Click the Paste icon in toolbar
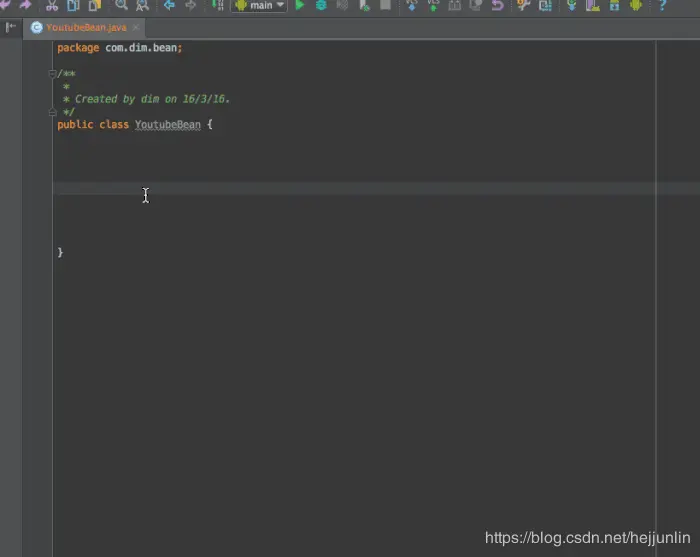The image size is (700, 557). tap(95, 5)
